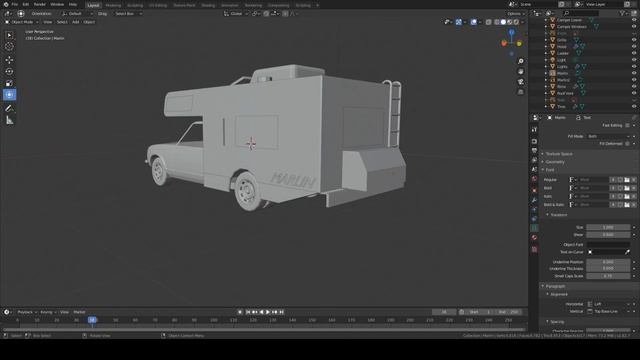Switch to the UV Editing workspace tab
The height and width of the screenshot is (360, 640).
pos(158,5)
